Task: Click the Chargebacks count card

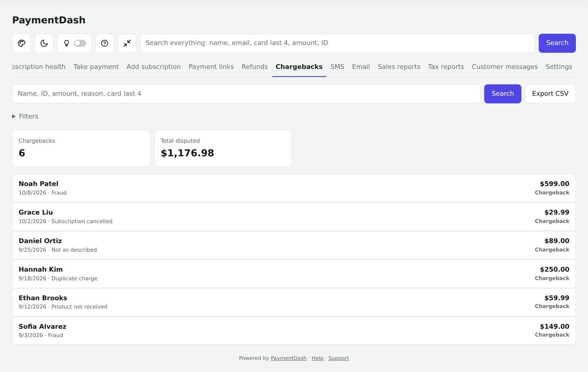Action: (81, 148)
